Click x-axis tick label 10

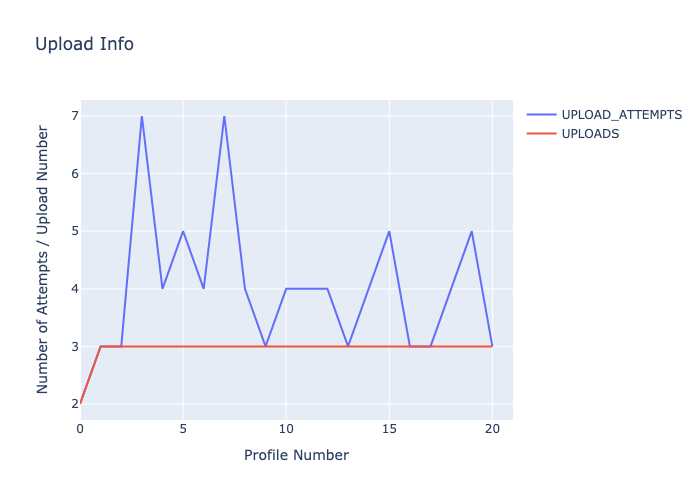point(286,429)
